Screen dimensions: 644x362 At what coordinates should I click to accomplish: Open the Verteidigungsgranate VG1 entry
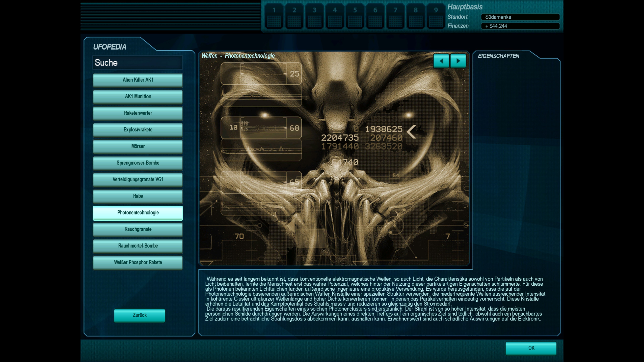tap(138, 179)
